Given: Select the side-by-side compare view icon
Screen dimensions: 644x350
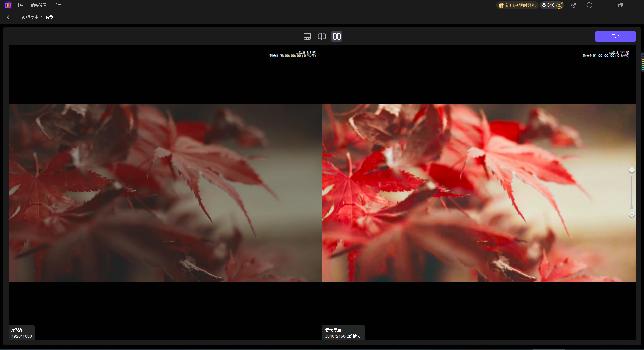Looking at the screenshot, I should [x=336, y=36].
